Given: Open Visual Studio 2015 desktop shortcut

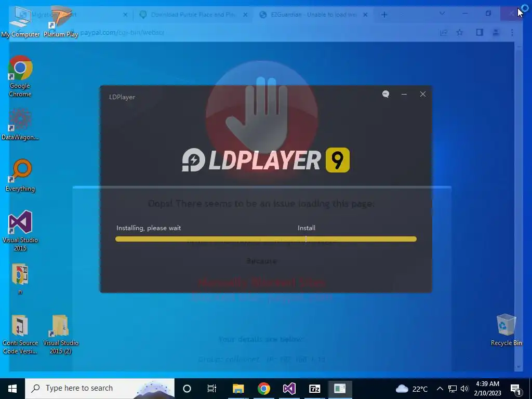Looking at the screenshot, I should (20, 231).
